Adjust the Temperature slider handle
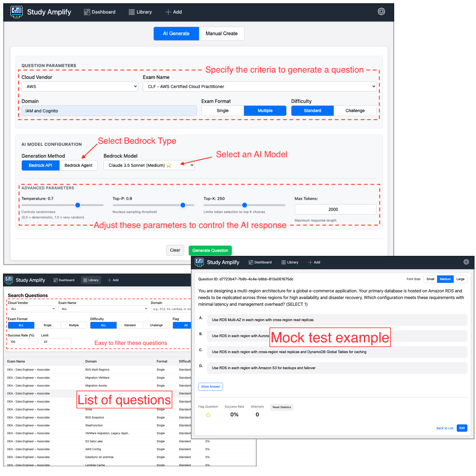The width and height of the screenshot is (476, 476). click(78, 205)
